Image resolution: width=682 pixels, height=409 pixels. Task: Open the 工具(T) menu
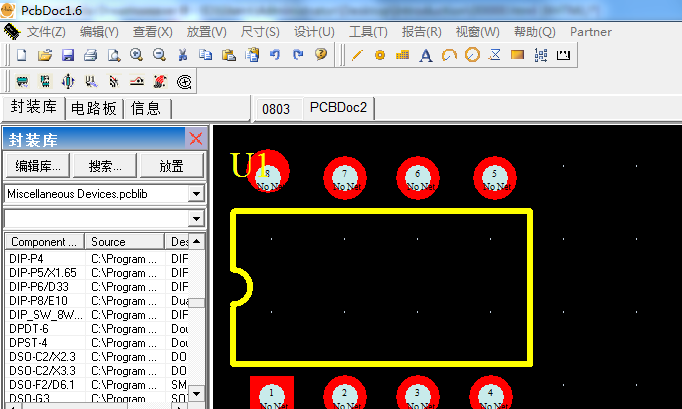coord(368,32)
